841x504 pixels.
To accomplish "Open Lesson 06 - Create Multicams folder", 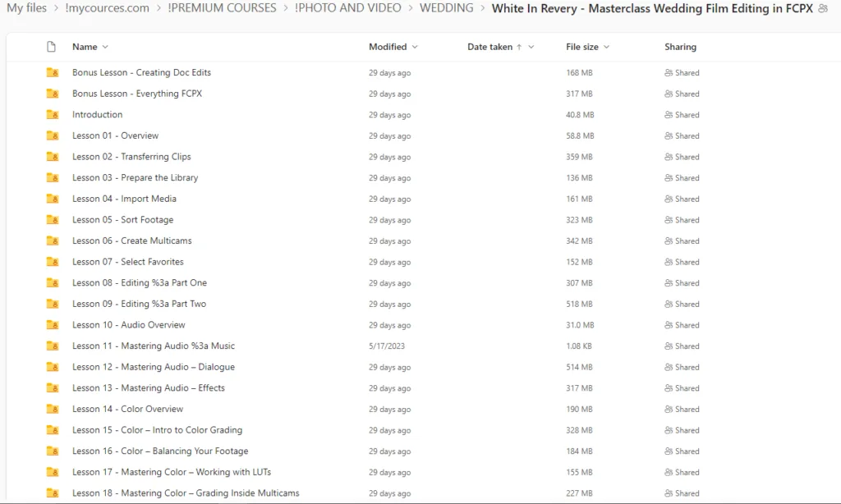I will (131, 241).
